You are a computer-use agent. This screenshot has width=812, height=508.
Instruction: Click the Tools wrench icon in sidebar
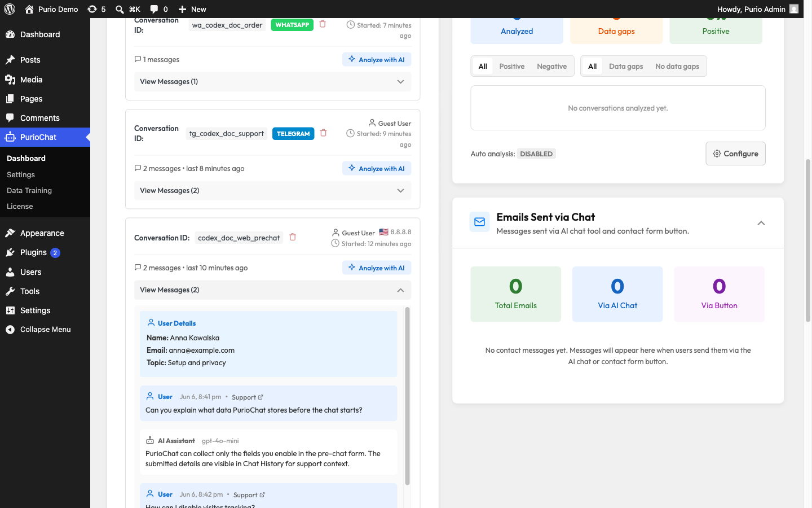click(10, 291)
